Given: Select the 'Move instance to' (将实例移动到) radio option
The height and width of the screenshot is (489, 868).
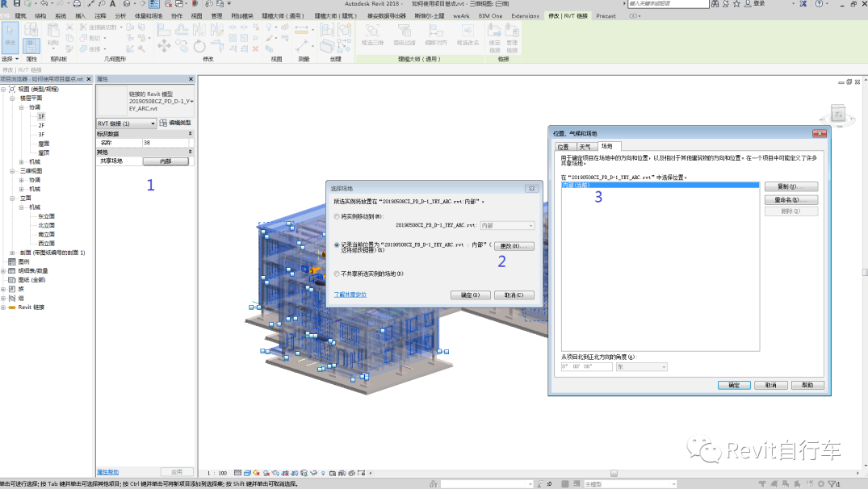Looking at the screenshot, I should 337,216.
